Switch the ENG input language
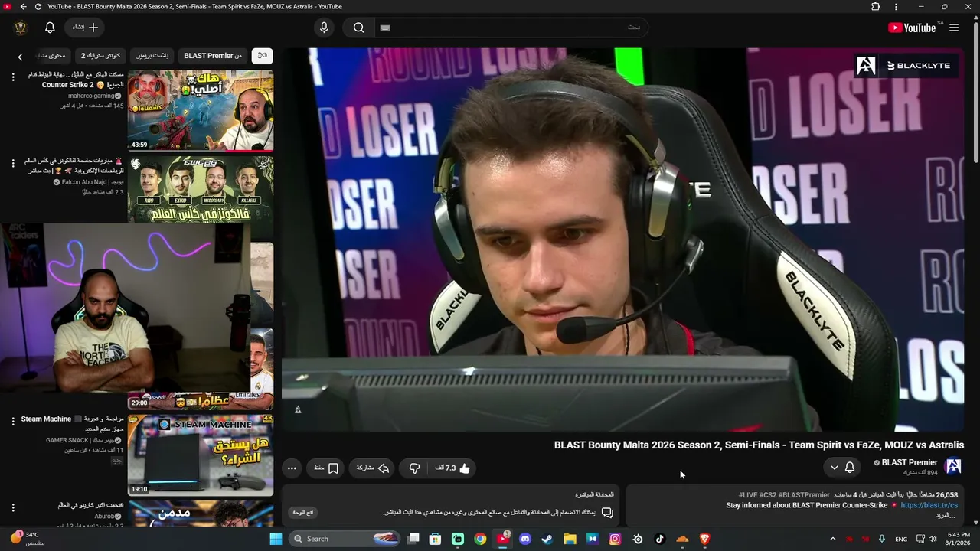Image resolution: width=980 pixels, height=551 pixels. click(x=901, y=539)
